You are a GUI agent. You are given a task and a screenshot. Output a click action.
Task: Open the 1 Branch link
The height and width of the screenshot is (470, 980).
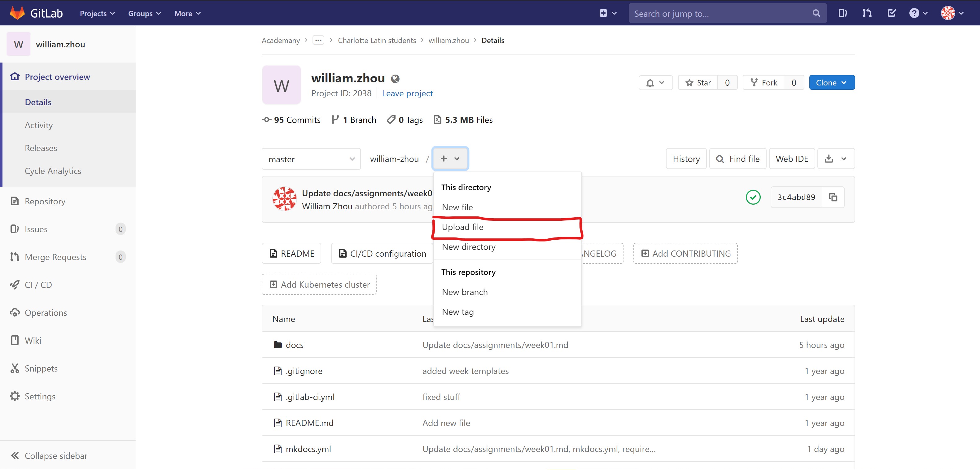(x=353, y=120)
